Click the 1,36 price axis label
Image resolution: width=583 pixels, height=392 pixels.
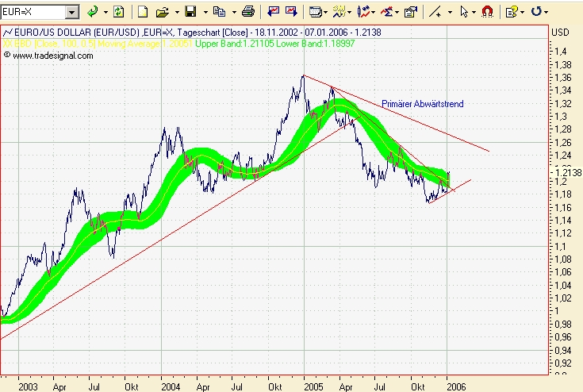563,78
